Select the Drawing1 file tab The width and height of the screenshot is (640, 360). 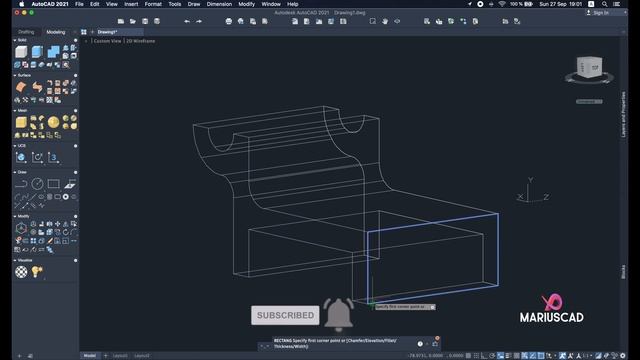pos(119,32)
